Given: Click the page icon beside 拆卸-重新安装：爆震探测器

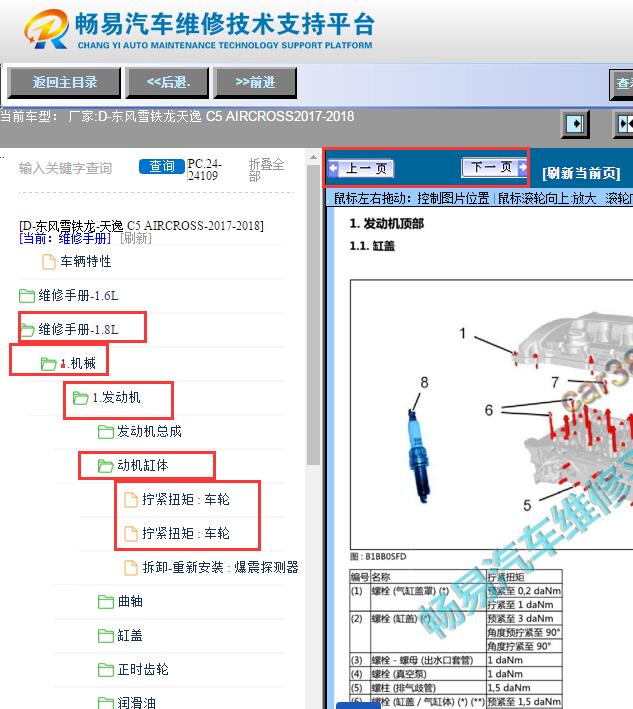Looking at the screenshot, I should click(x=131, y=567).
